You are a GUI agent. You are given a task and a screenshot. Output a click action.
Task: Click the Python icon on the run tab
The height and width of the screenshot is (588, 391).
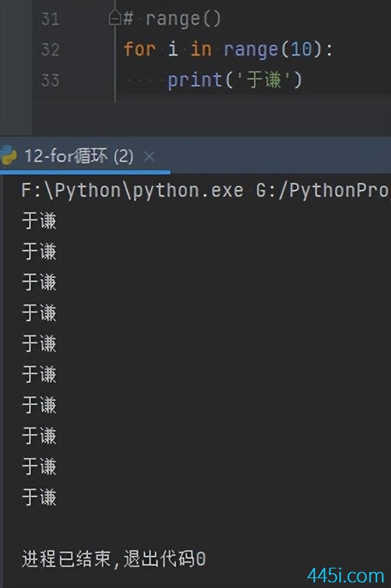[8, 156]
